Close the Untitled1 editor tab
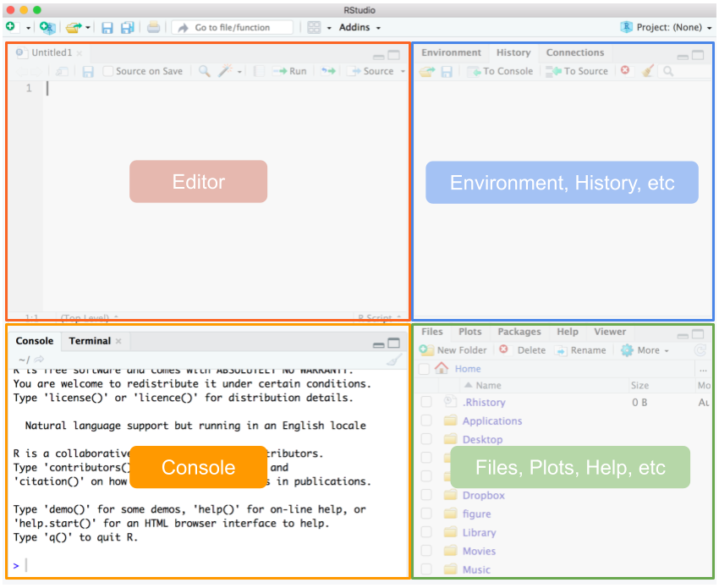Viewport: 719px width, 588px height. (x=80, y=53)
